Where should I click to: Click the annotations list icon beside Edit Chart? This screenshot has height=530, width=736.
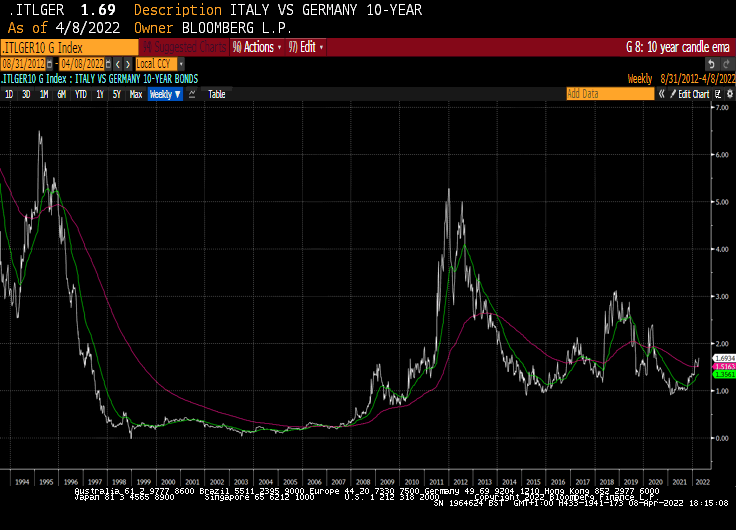[718, 94]
